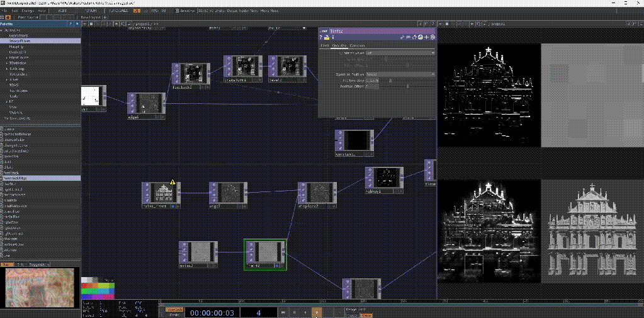The width and height of the screenshot is (644, 318).
Task: Select feedbackEdge in the palette list
Action: (19, 178)
